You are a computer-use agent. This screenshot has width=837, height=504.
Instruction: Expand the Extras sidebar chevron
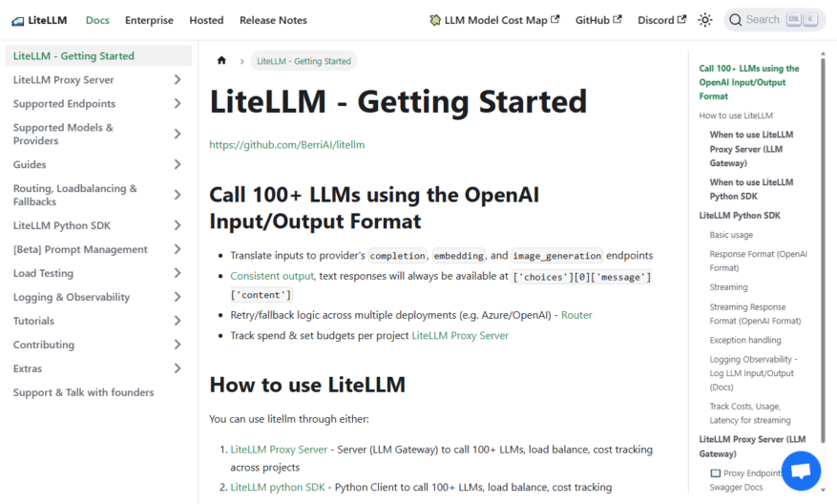coord(178,368)
